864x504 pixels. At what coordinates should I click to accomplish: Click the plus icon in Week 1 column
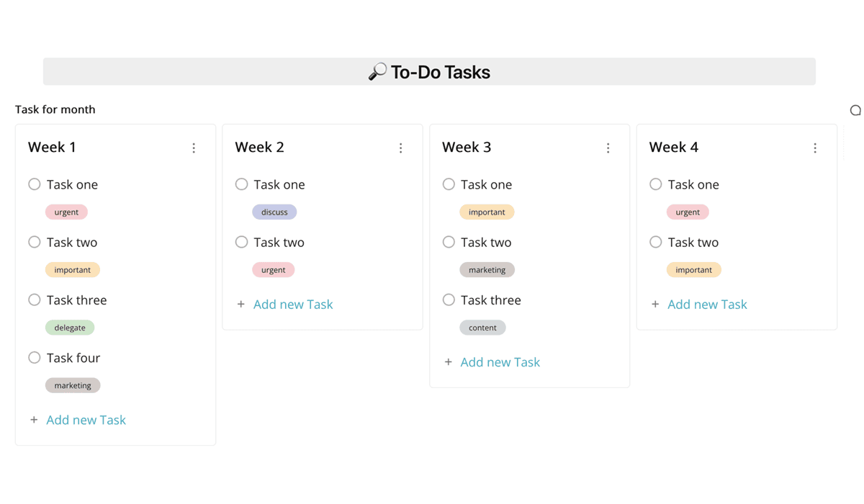point(34,420)
